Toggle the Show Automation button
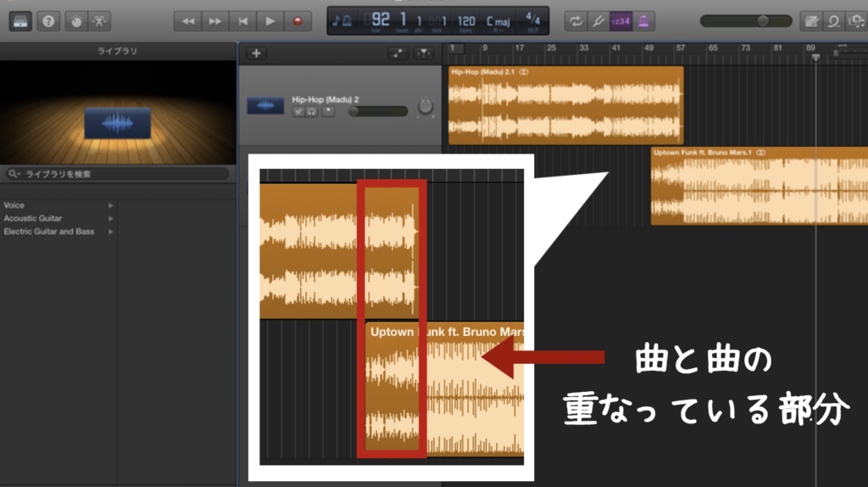The image size is (868, 487). click(x=398, y=53)
